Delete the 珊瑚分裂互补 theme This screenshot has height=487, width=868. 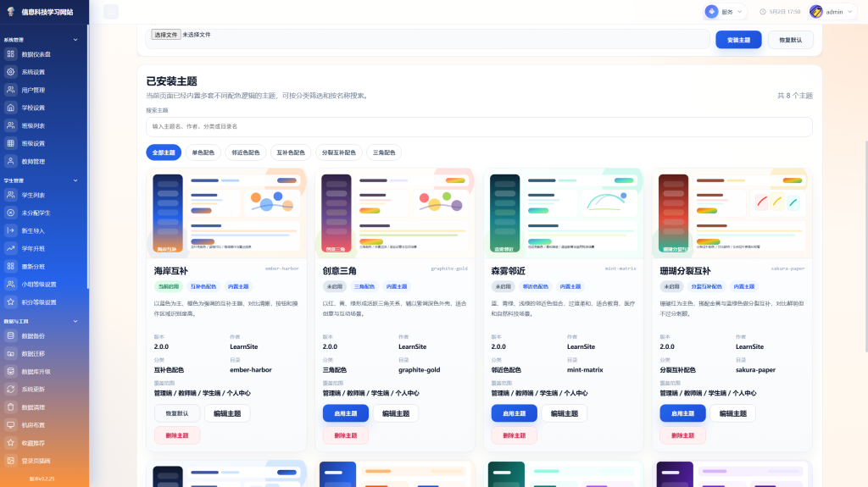682,435
